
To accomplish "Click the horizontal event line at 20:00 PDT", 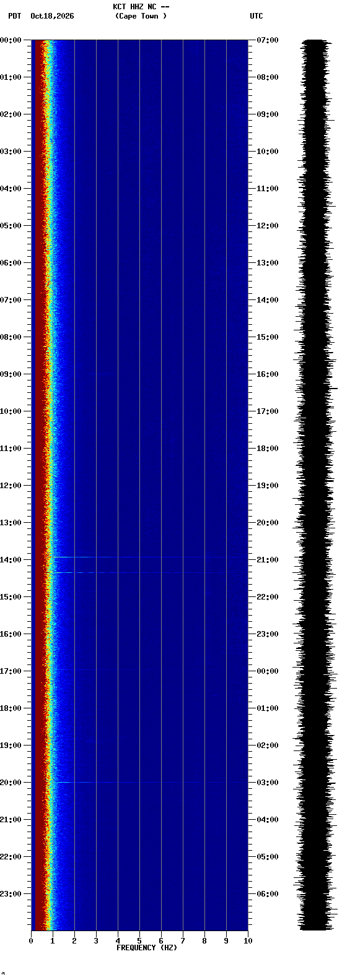I will pos(149,783).
